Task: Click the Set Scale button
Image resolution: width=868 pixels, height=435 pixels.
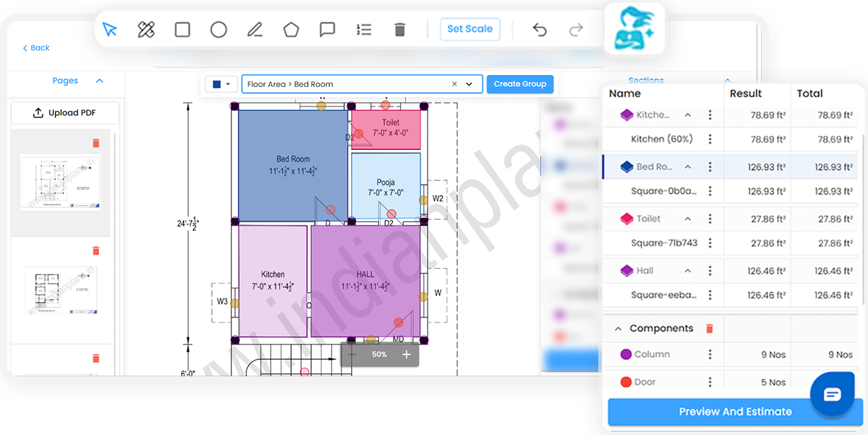Action: [470, 29]
